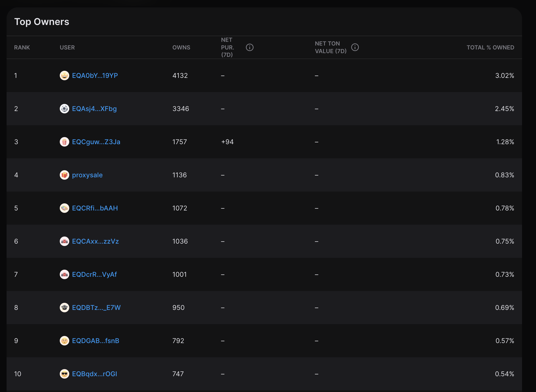Click the grinning emoji avatar of EQA0bY...19YP
536x392 pixels.
pyautogui.click(x=64, y=76)
